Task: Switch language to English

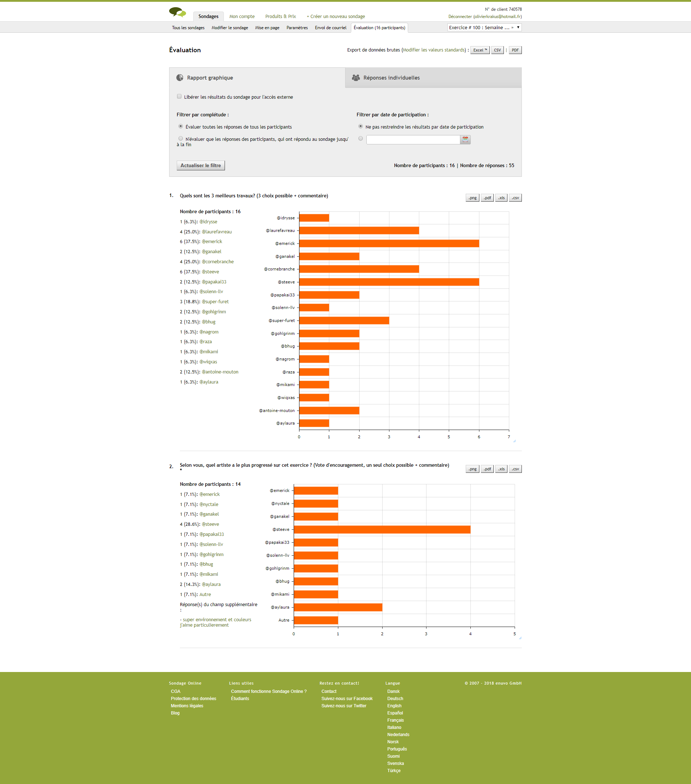Action: tap(394, 706)
